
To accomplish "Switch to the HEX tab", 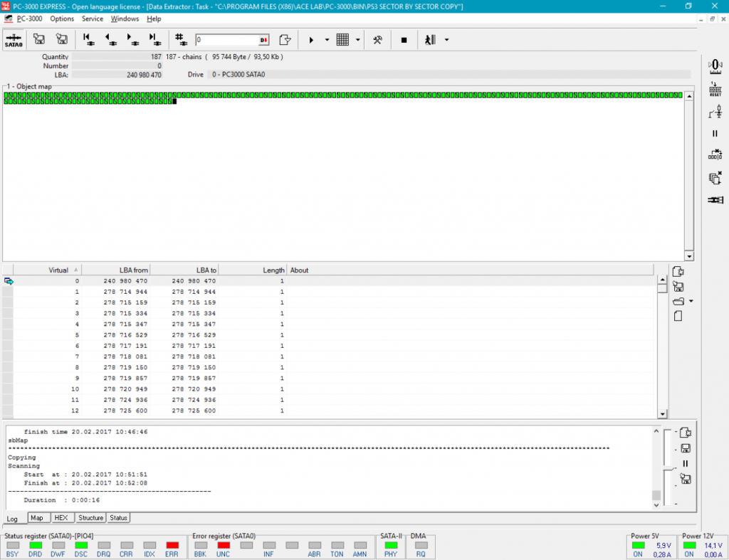I will coord(61,518).
